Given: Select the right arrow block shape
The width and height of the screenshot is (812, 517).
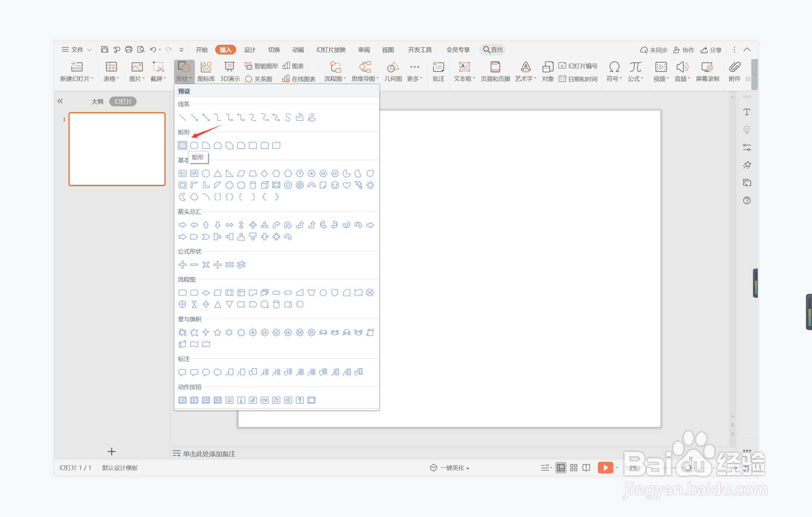Looking at the screenshot, I should pos(182,225).
